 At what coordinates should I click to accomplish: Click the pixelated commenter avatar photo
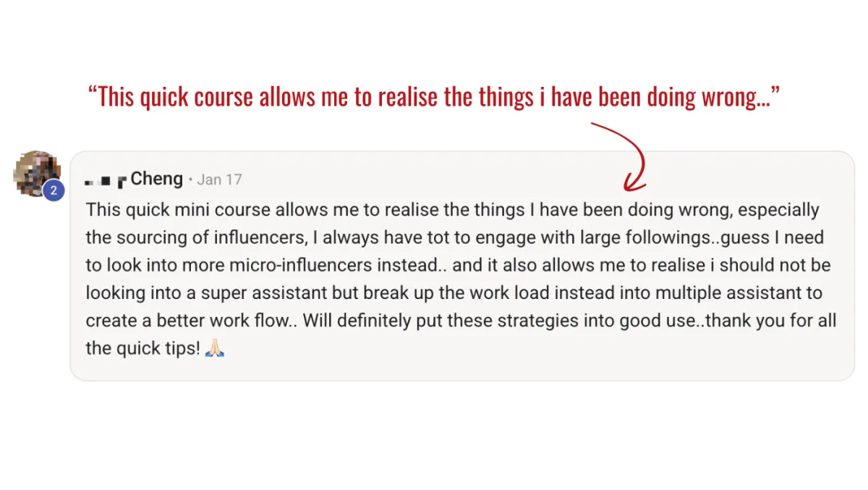point(35,173)
